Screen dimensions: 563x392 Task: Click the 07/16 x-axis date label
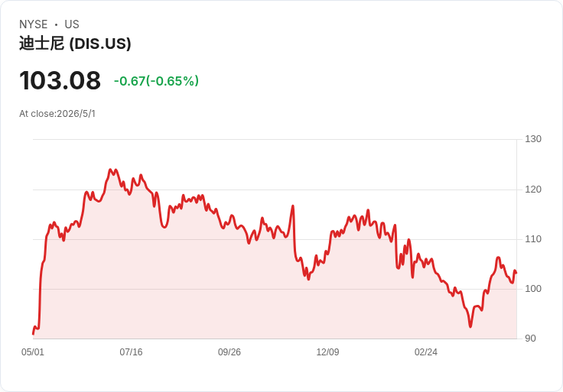tap(131, 352)
